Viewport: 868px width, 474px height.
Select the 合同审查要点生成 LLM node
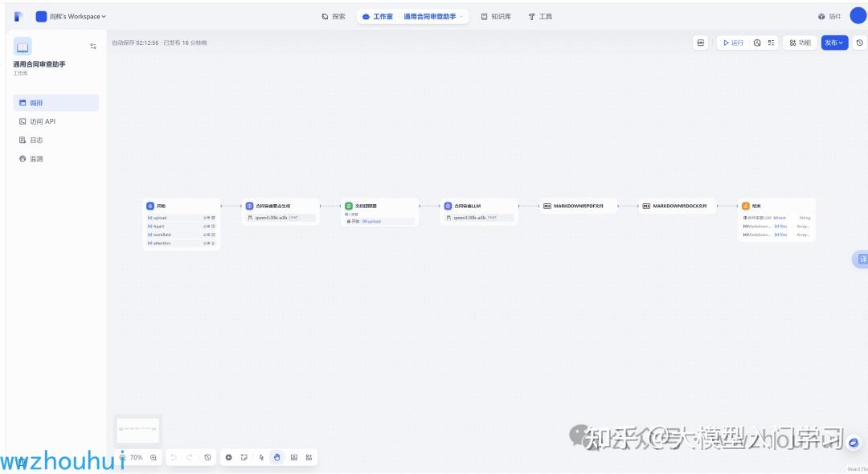pyautogui.click(x=280, y=211)
